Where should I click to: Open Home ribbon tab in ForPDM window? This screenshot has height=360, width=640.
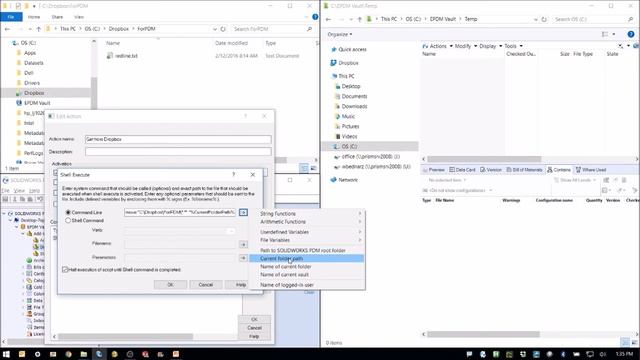34,17
